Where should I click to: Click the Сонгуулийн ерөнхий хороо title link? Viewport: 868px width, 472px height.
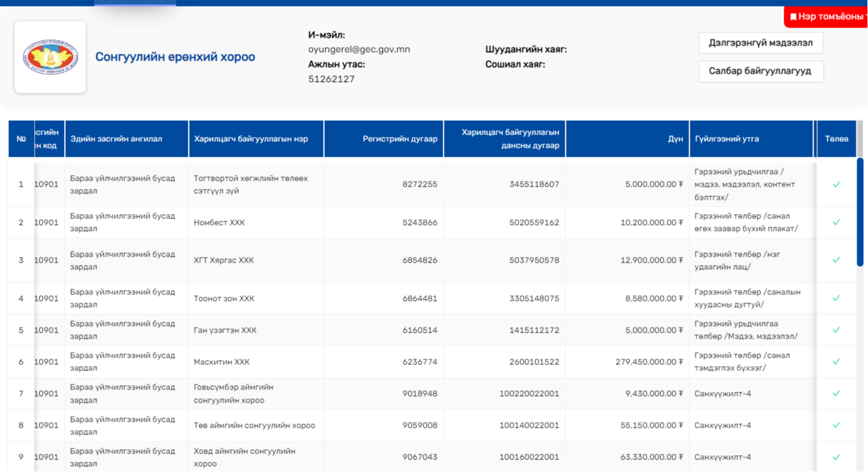(x=175, y=57)
